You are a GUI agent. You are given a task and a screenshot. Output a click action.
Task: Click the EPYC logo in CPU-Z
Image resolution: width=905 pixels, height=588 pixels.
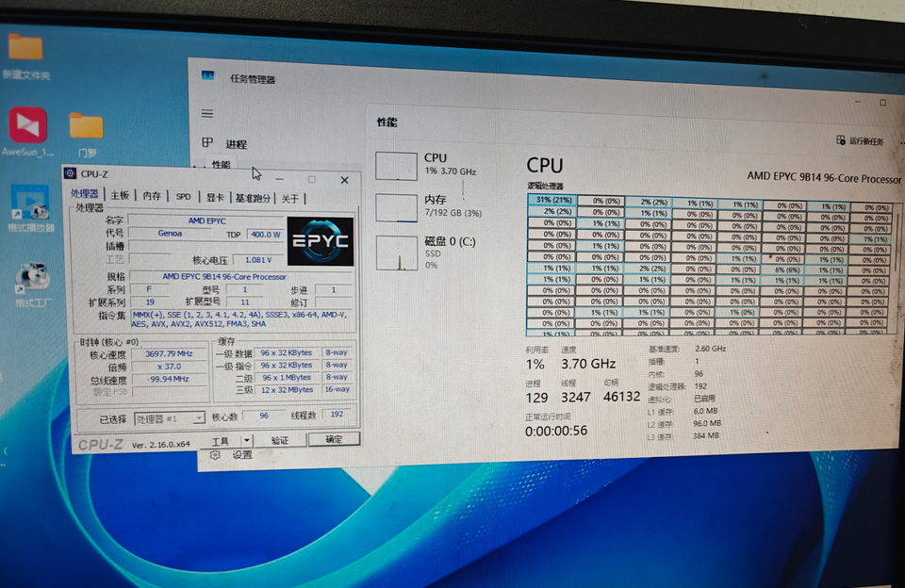point(321,241)
